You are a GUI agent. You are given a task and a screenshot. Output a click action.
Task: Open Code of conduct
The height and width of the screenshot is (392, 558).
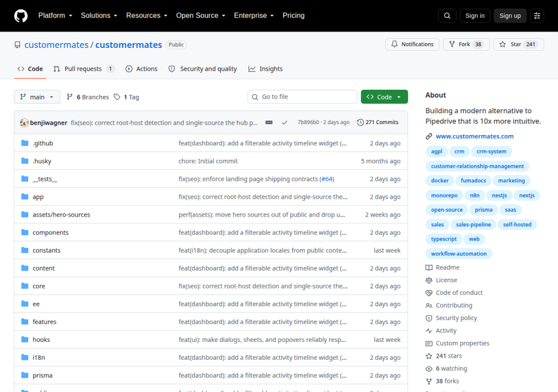[454, 293]
